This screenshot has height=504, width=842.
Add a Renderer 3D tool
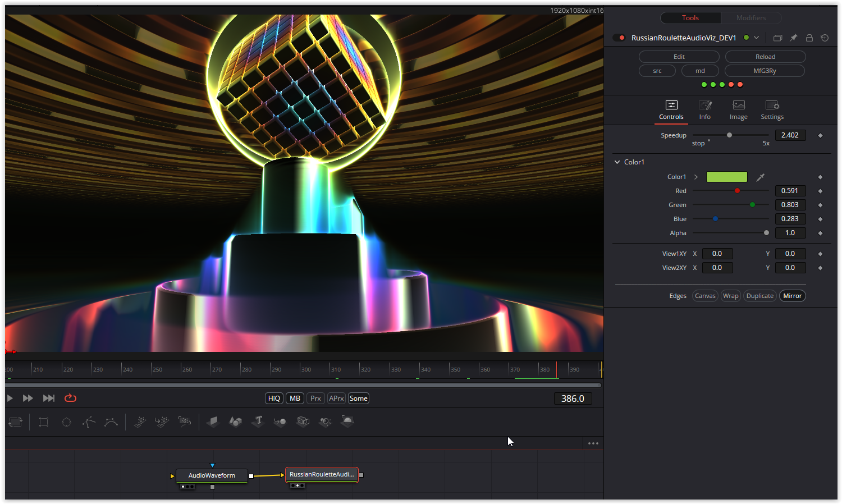347,421
